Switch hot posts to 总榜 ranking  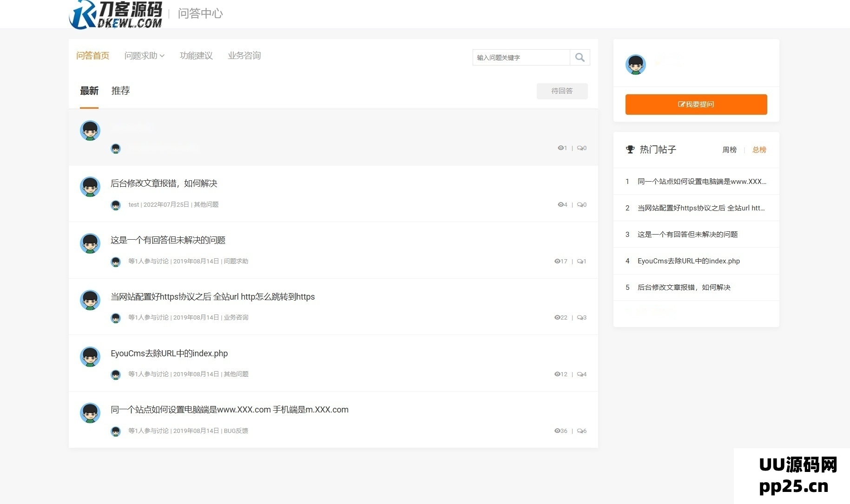click(x=759, y=150)
